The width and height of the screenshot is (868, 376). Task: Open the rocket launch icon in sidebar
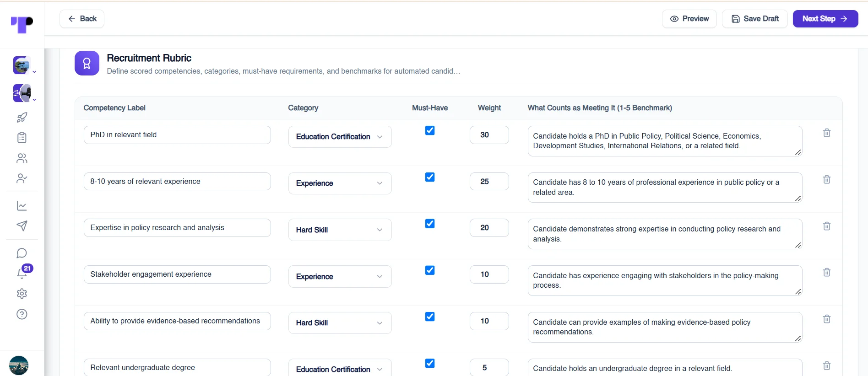pos(22,118)
